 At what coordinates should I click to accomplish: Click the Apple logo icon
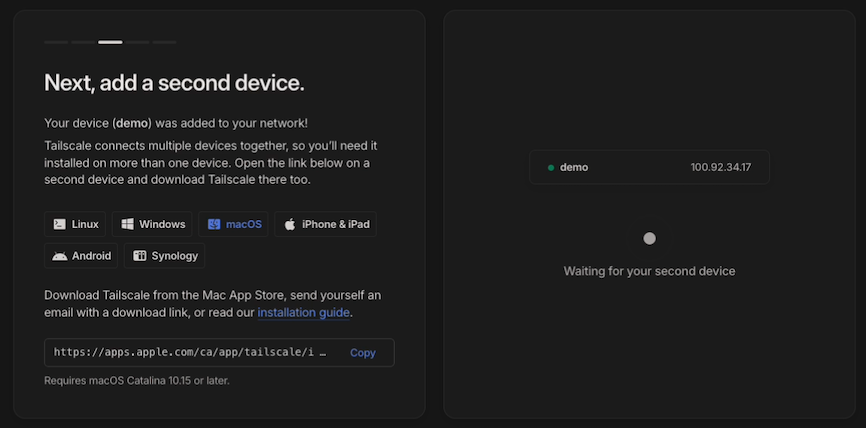click(290, 224)
